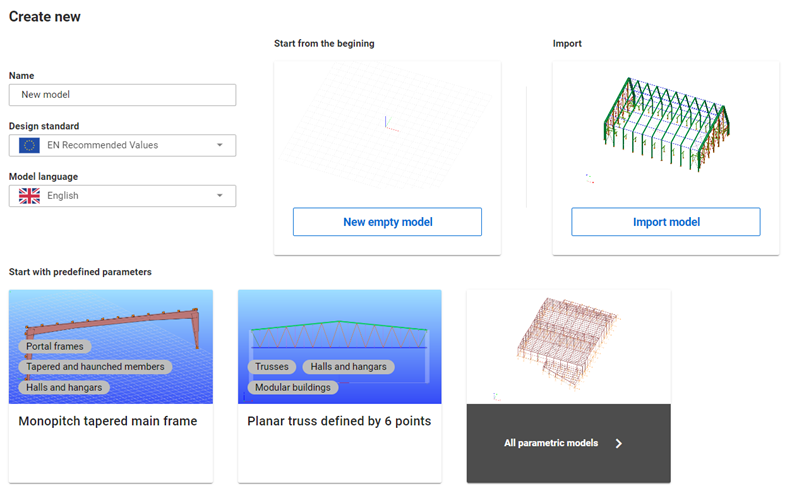Click the Name input field
This screenshot has height=491, width=792.
coord(122,95)
